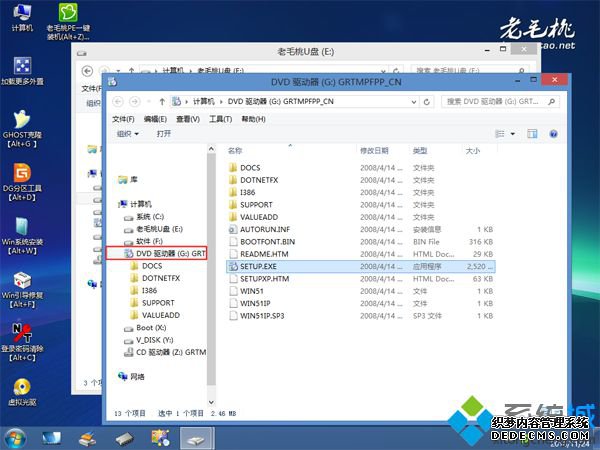Toggle the preview pane icon
The image size is (600, 450).
click(532, 134)
